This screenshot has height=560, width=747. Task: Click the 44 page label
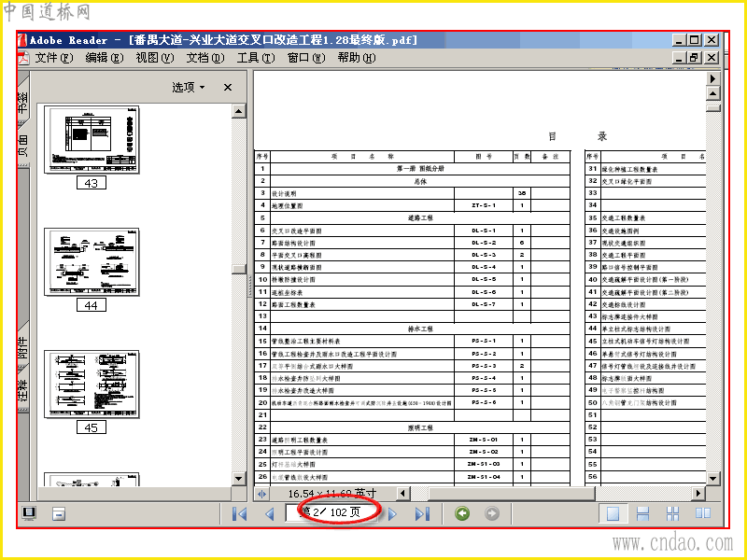pos(91,305)
